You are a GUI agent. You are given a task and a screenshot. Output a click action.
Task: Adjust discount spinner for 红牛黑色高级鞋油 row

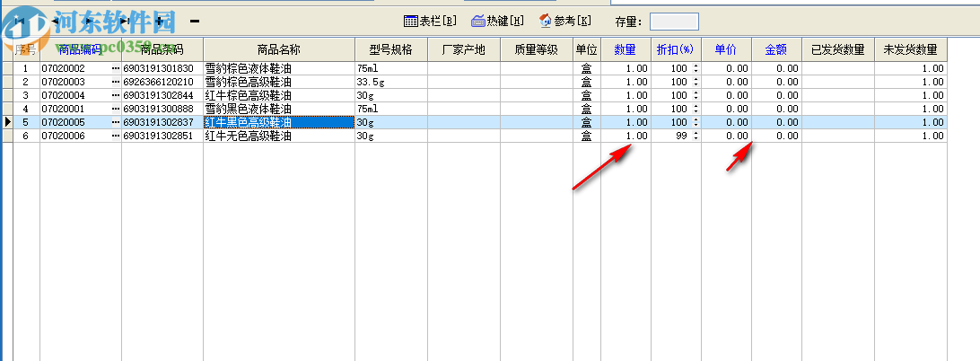[696, 123]
